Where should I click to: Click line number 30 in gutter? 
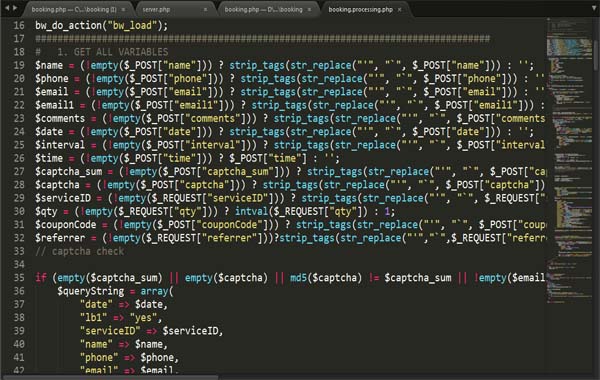[x=19, y=212]
